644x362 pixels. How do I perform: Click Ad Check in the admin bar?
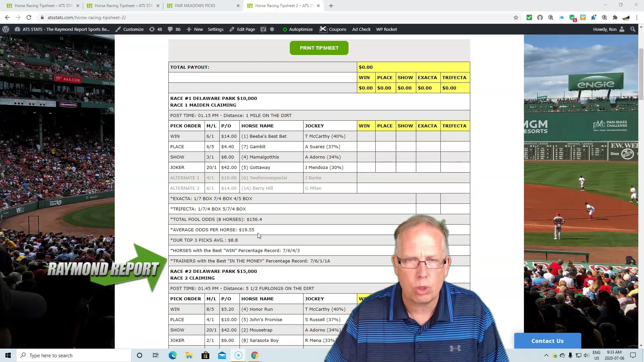pos(361,29)
